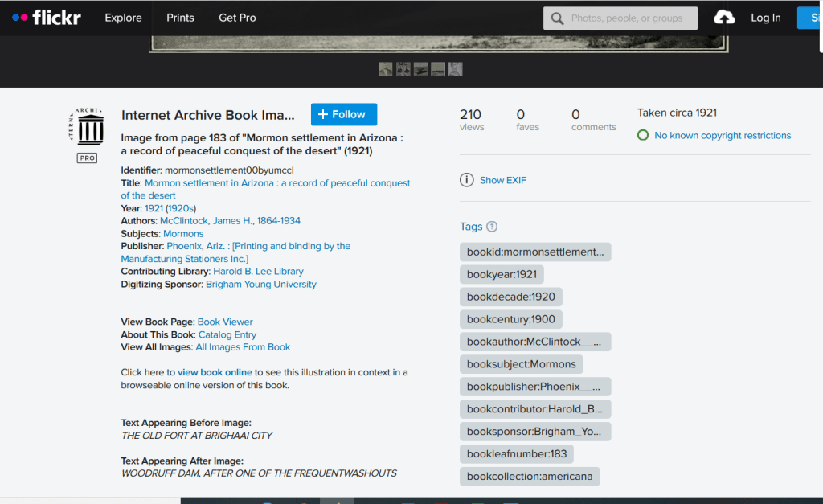Select the last thumbnail under the photo

tap(456, 69)
